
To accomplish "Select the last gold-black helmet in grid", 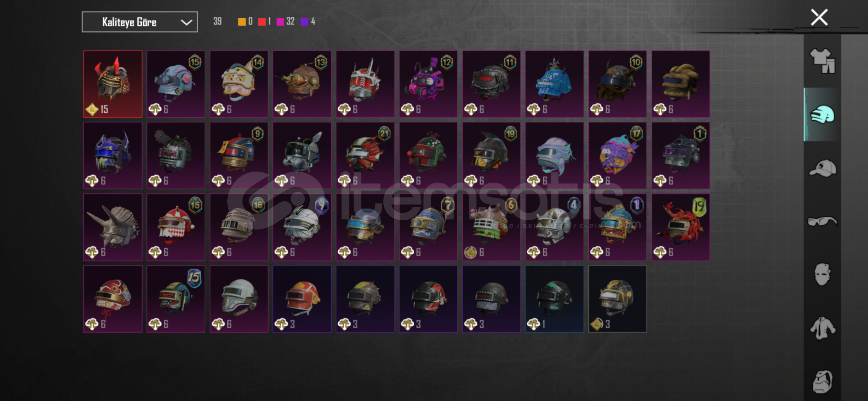I will click(x=617, y=299).
